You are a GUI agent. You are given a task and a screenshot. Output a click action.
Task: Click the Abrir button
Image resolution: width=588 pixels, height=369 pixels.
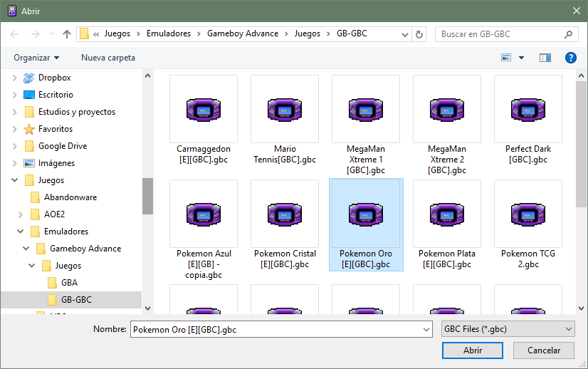473,350
